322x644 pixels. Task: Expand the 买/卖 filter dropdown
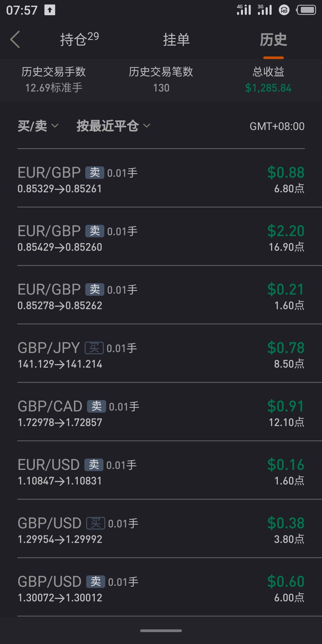[38, 126]
